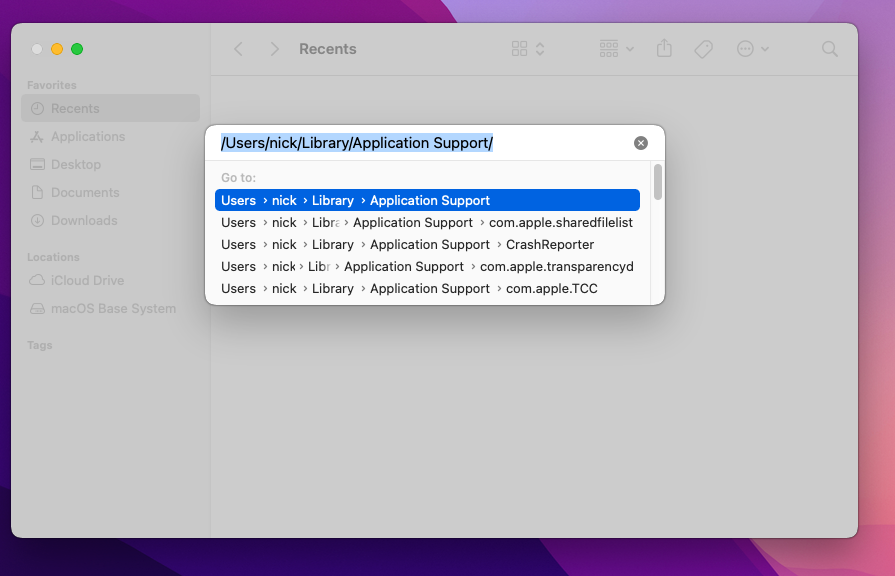Click the Recents window title
This screenshot has width=895, height=576.
coord(328,49)
